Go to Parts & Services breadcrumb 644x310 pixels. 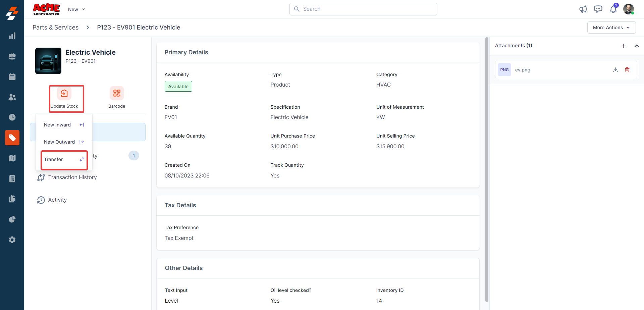[x=55, y=28]
